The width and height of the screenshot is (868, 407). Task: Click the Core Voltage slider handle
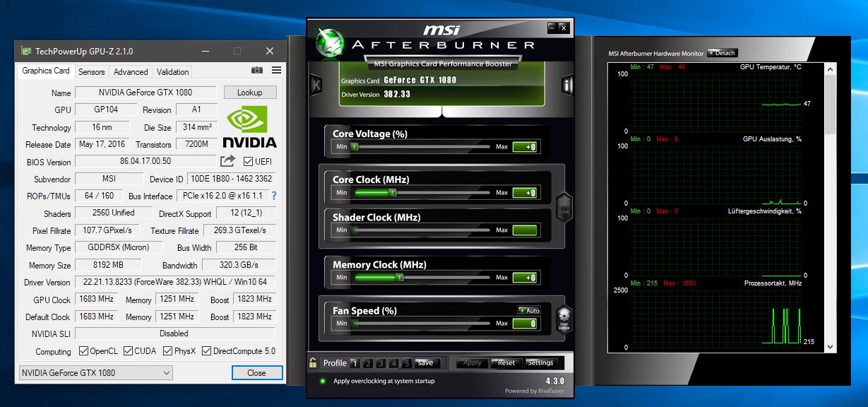[355, 146]
